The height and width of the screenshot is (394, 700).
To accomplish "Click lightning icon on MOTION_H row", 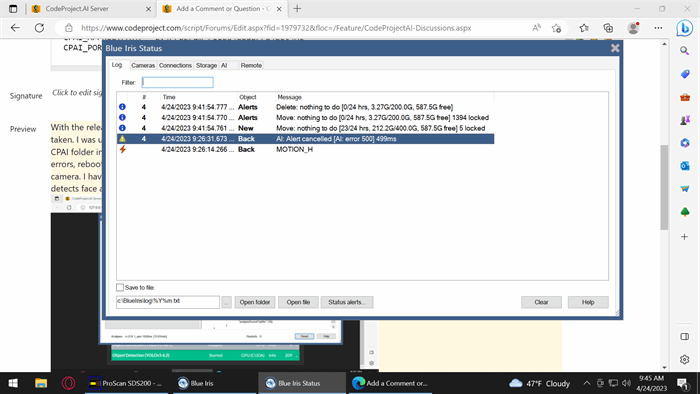I will pyautogui.click(x=122, y=149).
